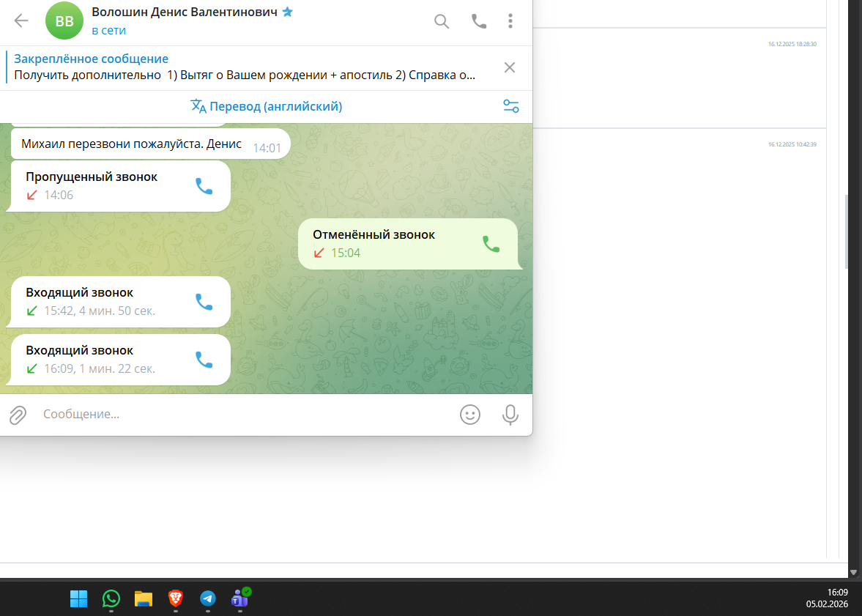
Task: Open WhatsApp from the taskbar
Action: [111, 598]
